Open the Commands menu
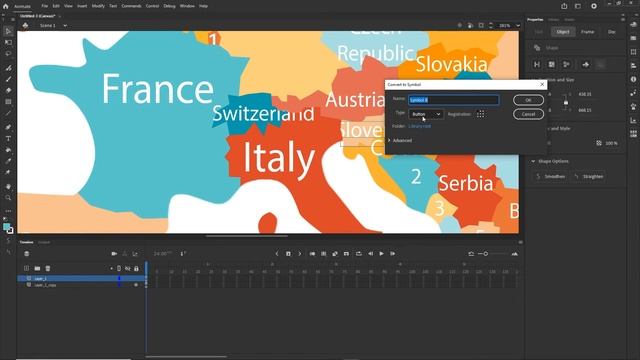The height and width of the screenshot is (360, 640). point(131,6)
